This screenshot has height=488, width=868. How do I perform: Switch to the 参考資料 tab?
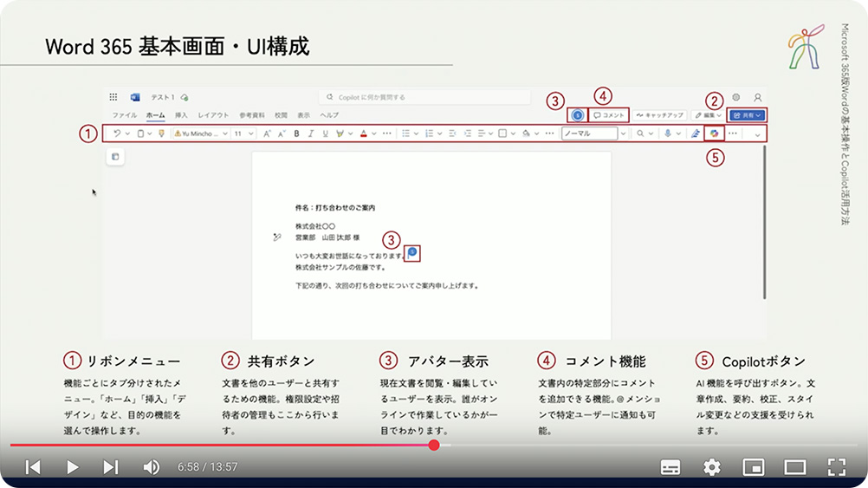252,115
